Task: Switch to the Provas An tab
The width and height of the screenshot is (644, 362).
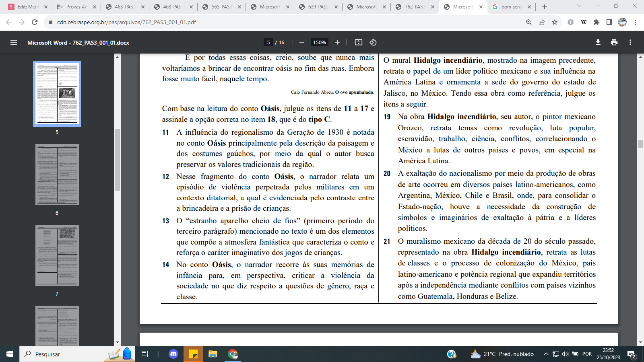Action: [x=77, y=7]
